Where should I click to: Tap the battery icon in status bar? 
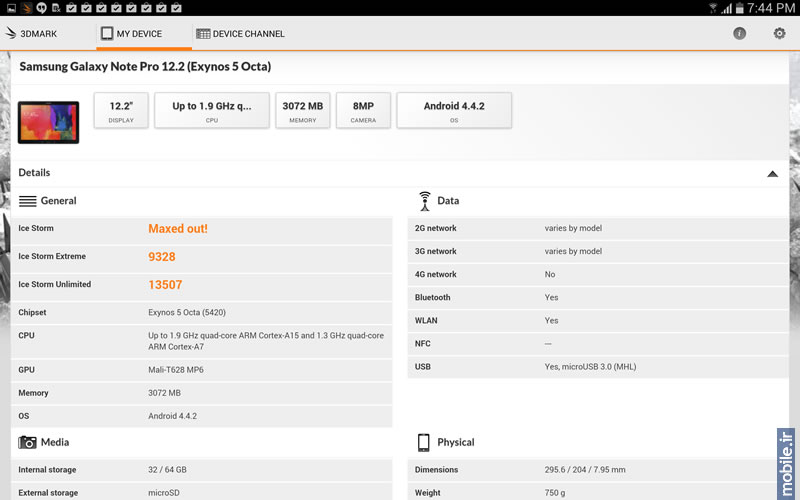click(x=739, y=8)
